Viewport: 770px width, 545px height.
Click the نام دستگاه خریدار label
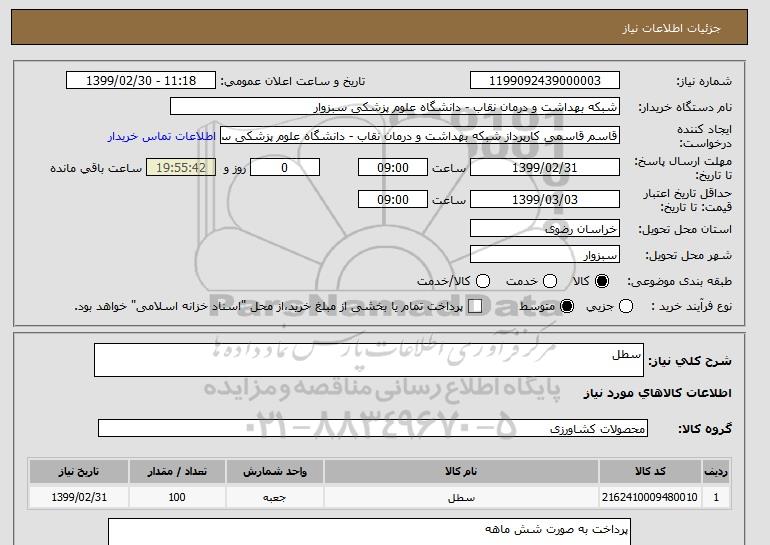point(685,107)
